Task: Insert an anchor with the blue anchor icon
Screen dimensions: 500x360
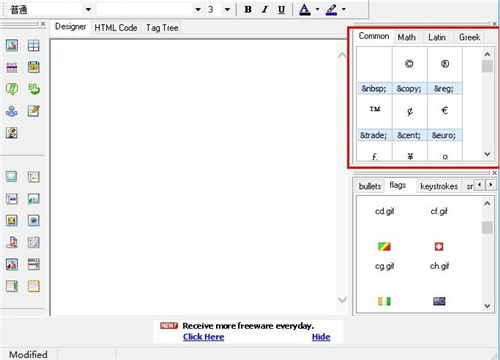Action: point(12,111)
